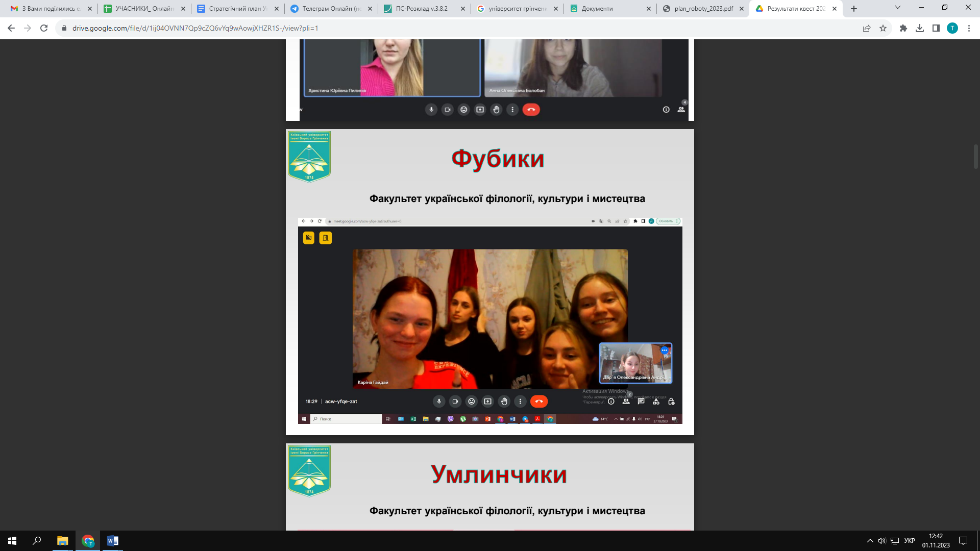Toggle the browser side panel icon
The height and width of the screenshot is (551, 980).
pyautogui.click(x=936, y=28)
